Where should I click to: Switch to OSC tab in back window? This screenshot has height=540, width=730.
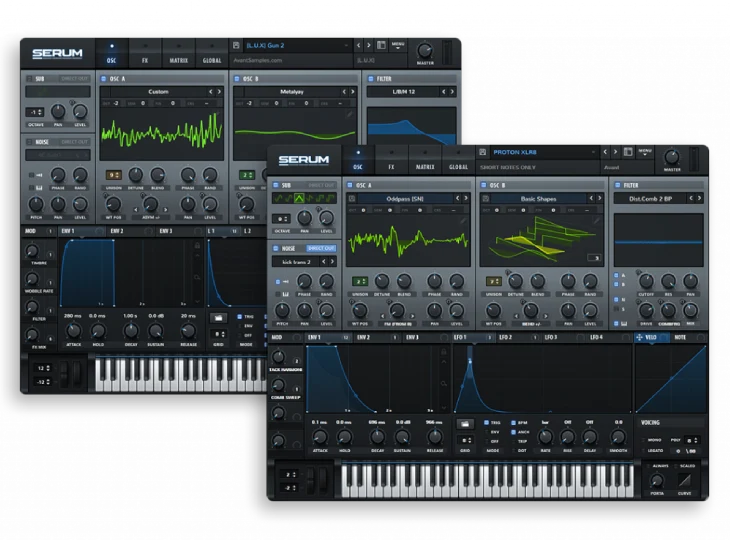(x=112, y=54)
